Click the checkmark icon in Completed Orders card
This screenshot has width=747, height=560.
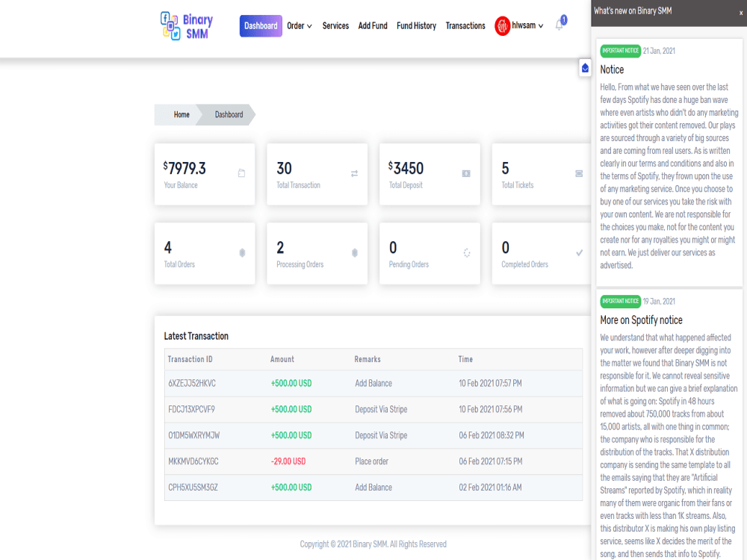click(580, 253)
